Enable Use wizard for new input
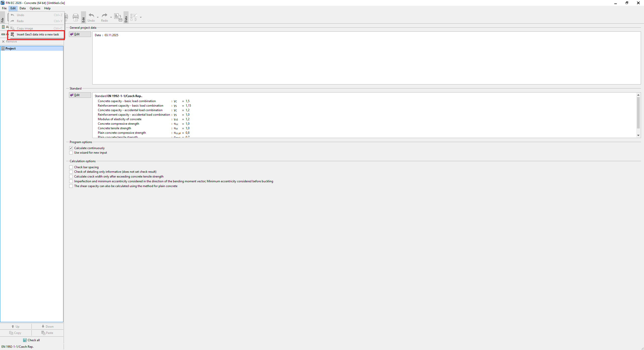Image resolution: width=644 pixels, height=350 pixels. point(71,153)
